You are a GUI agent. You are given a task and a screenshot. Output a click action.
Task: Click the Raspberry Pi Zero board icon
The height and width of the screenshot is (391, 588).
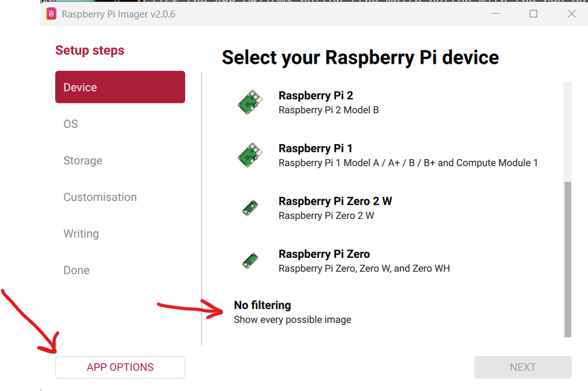click(x=249, y=260)
